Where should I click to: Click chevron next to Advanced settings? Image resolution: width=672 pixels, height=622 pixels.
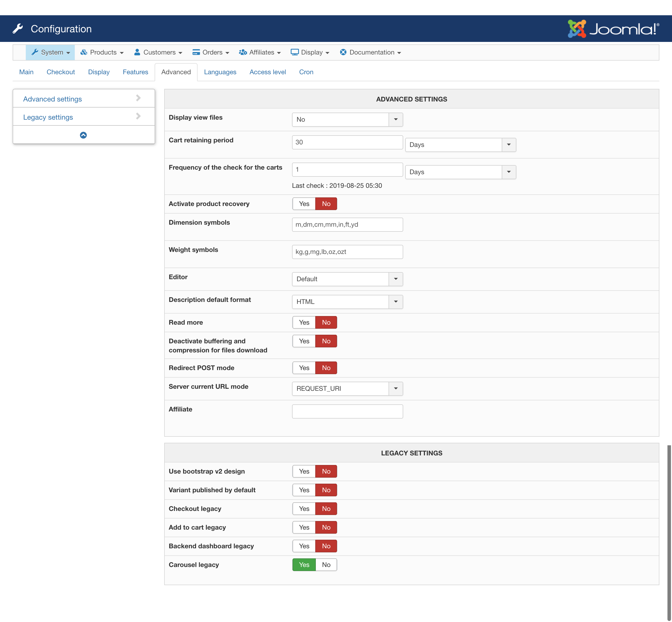tap(138, 98)
